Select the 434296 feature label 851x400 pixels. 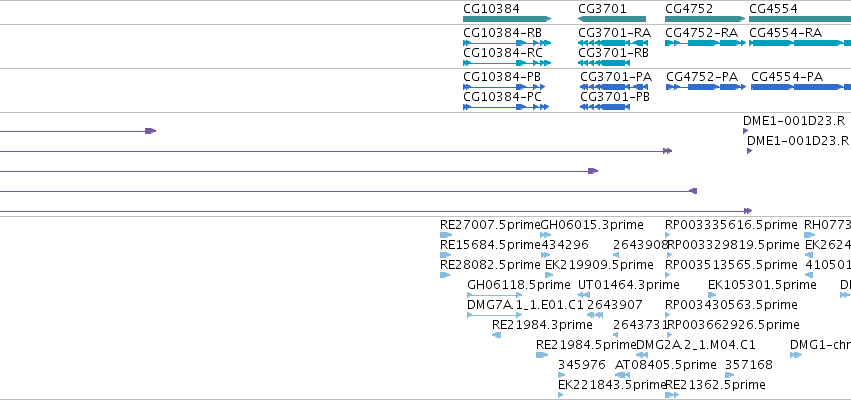coord(564,245)
